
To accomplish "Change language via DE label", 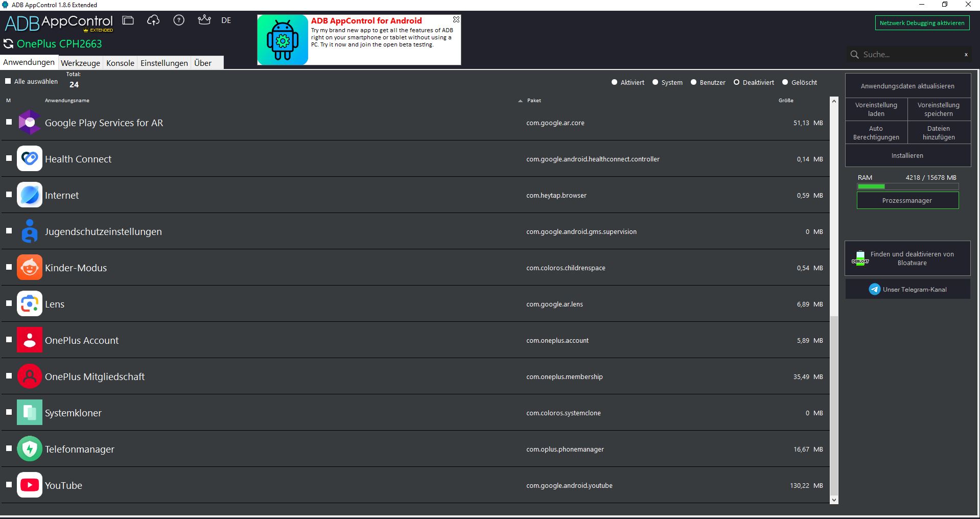I will coord(226,20).
